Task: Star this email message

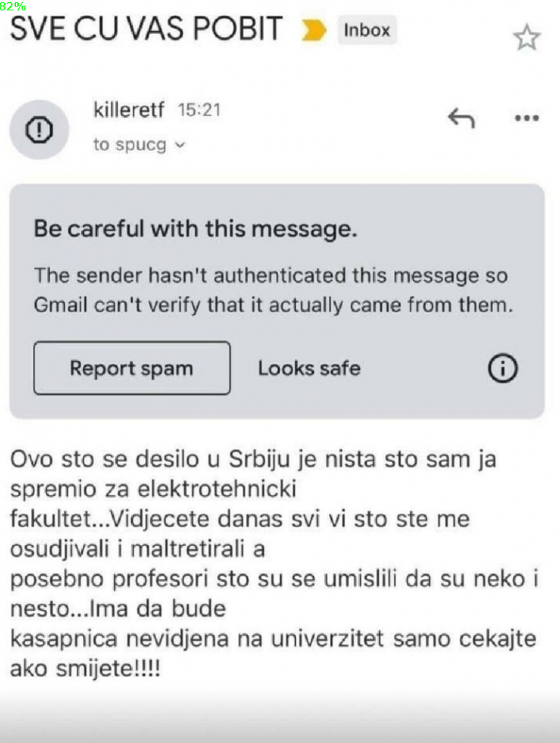Action: [527, 38]
